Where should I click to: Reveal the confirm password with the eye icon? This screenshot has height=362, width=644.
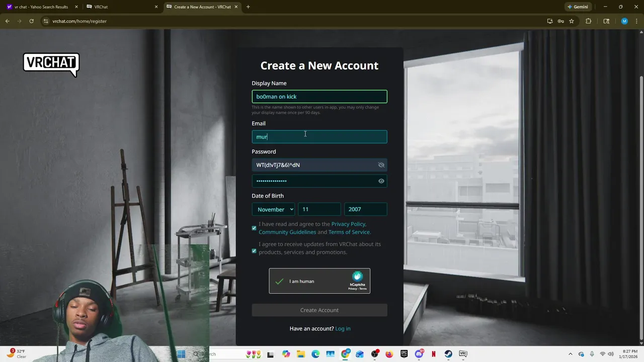tap(381, 181)
